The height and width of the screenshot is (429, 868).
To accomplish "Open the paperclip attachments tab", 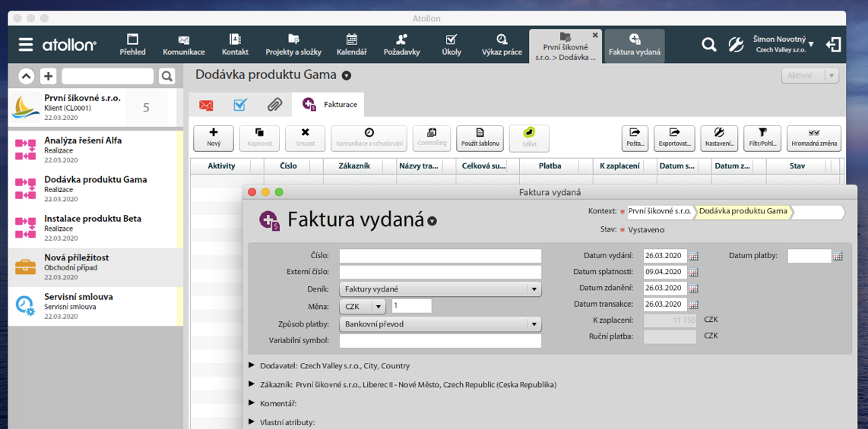I will click(x=274, y=105).
